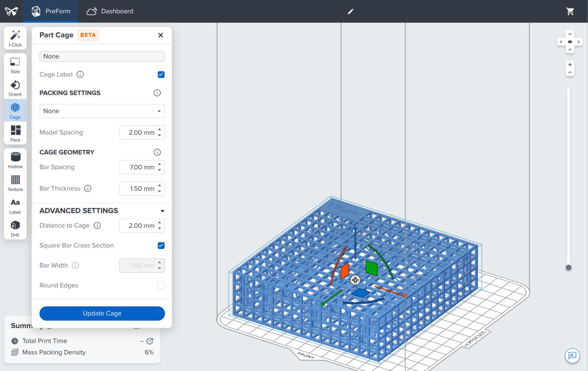Screen dimensions: 588x371
Task: Zoom out with the minus button
Action: click(570, 72)
